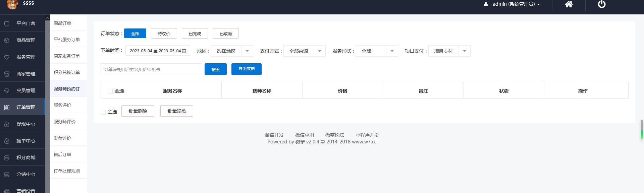The width and height of the screenshot is (644, 193).
Task: Click the calendar icon in date field
Action: (184, 51)
